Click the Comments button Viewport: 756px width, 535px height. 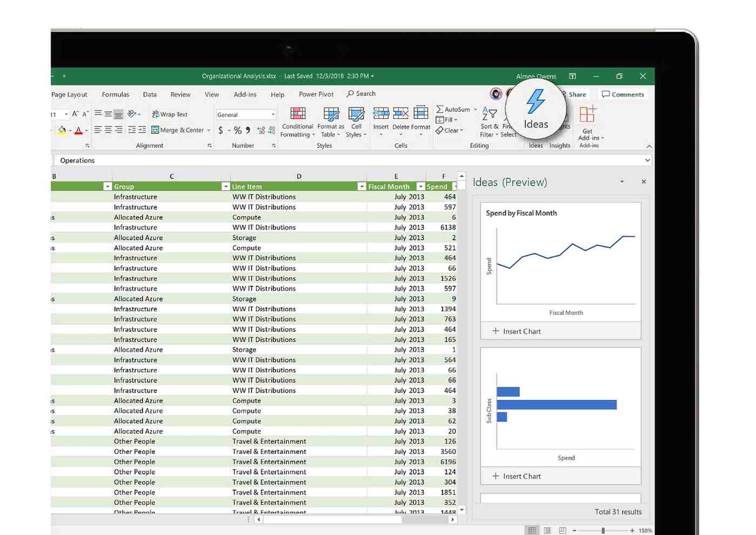pyautogui.click(x=623, y=95)
